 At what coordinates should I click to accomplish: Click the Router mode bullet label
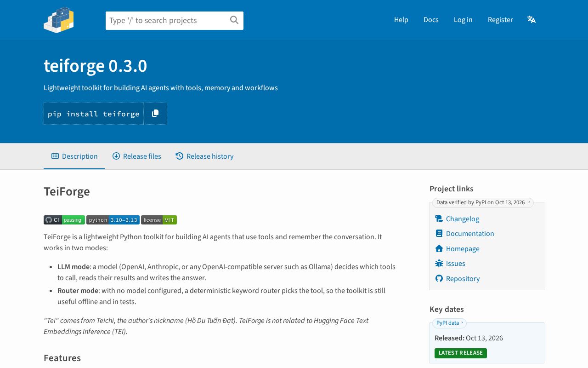[78, 291]
